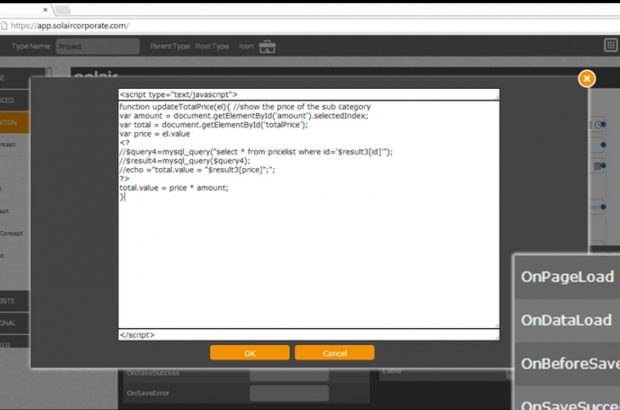Viewport: 620px width, 410px height.
Task: Click the OK button
Action: point(250,353)
